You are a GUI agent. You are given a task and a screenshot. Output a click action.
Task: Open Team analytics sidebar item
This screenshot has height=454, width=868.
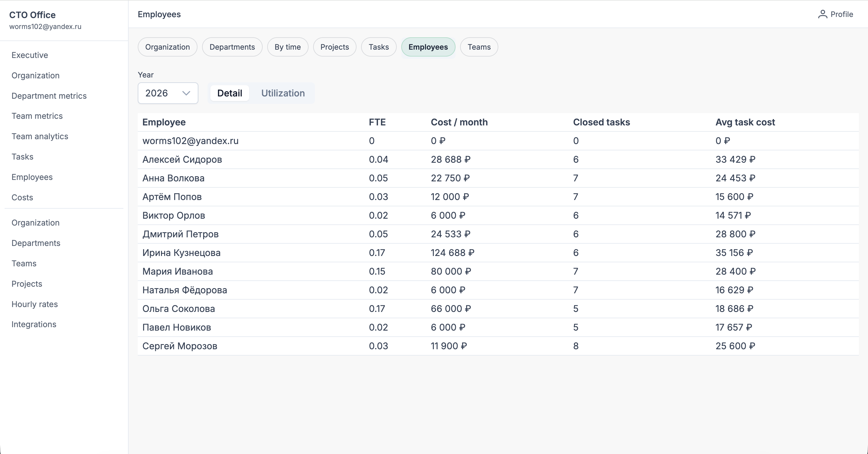click(x=40, y=136)
